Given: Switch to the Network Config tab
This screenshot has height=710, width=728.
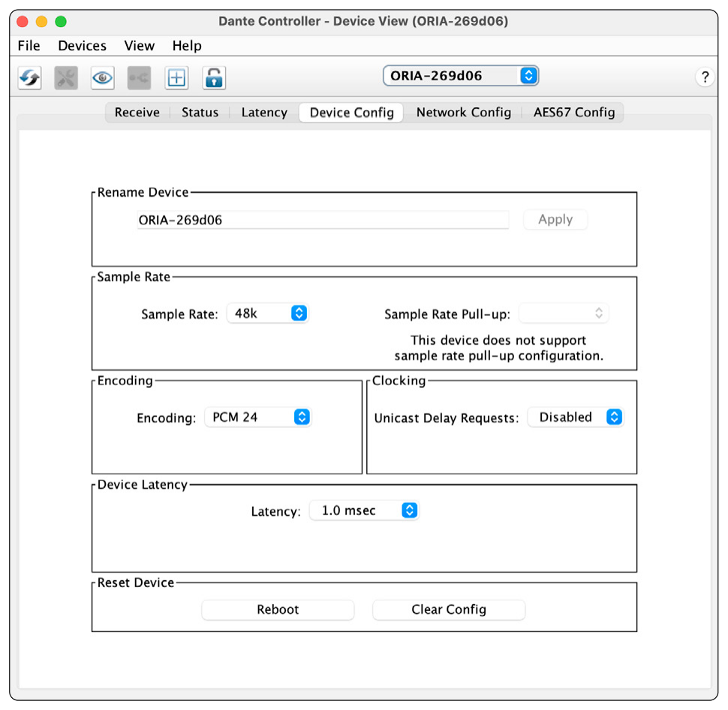Looking at the screenshot, I should 463,113.
